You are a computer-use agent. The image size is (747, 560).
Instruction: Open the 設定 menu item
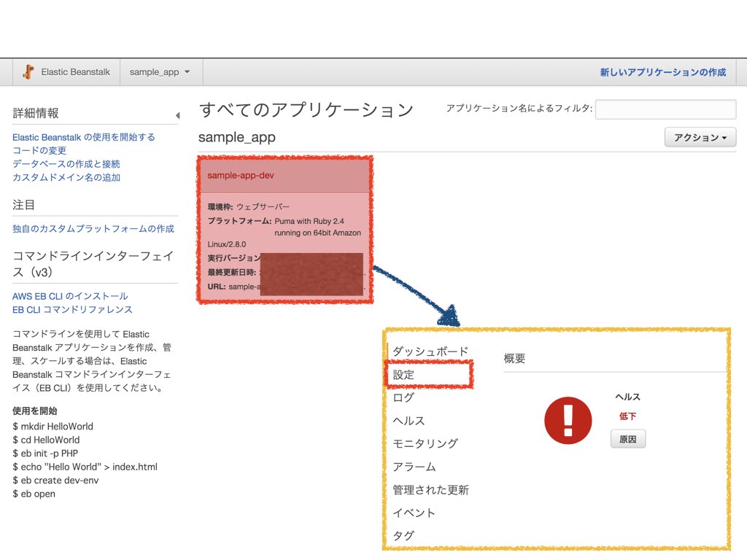[406, 374]
